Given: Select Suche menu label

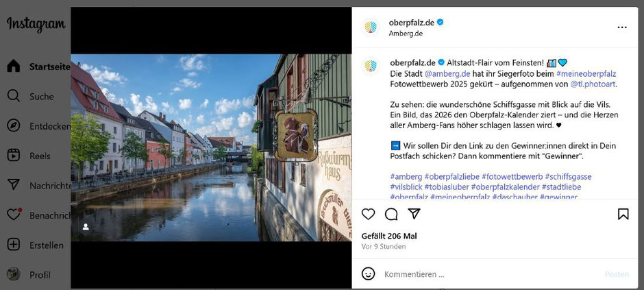Looking at the screenshot, I should click(x=42, y=97).
